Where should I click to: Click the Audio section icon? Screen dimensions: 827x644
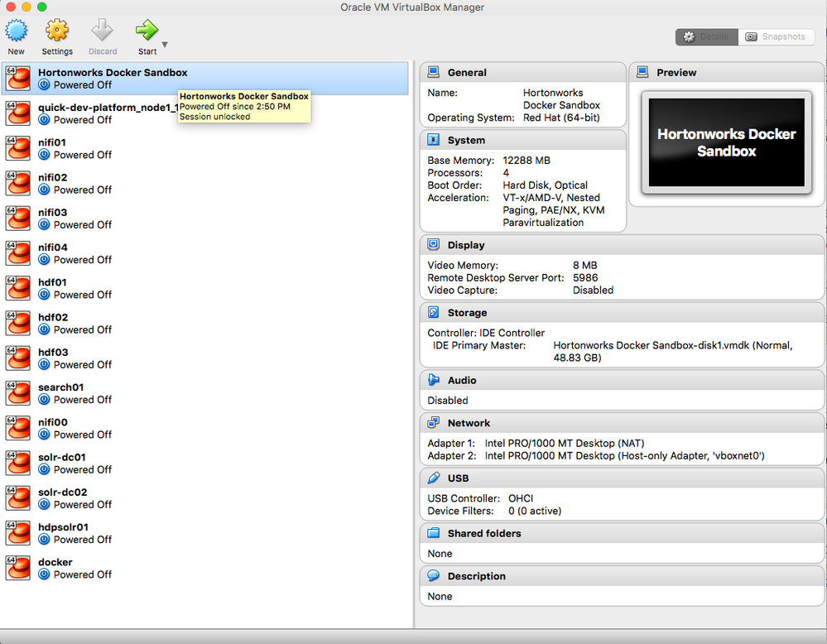tap(432, 380)
